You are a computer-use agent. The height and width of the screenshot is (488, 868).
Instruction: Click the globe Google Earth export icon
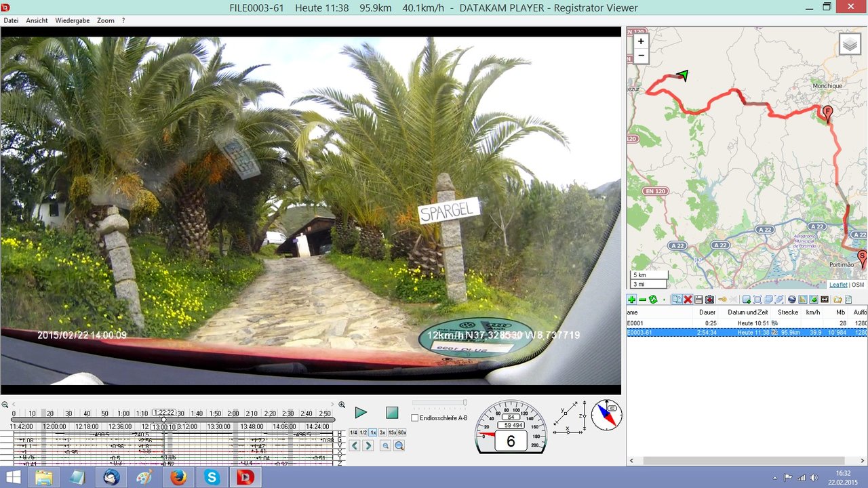click(x=791, y=300)
